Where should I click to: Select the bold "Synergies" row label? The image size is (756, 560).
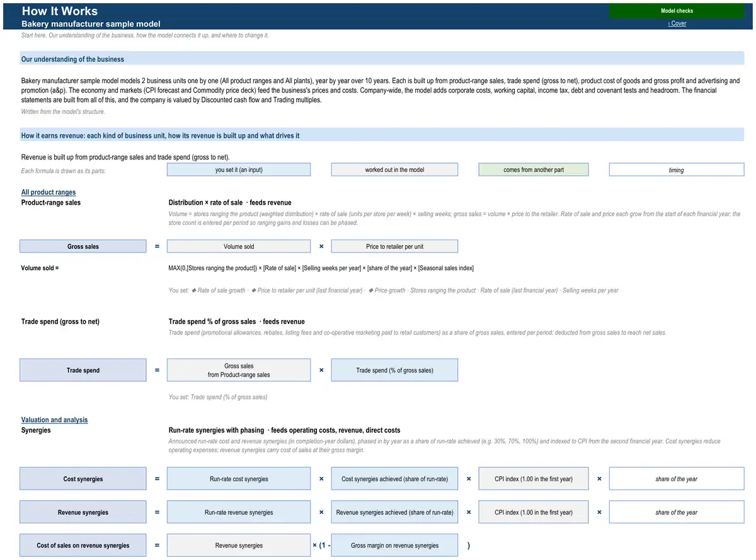36,430
